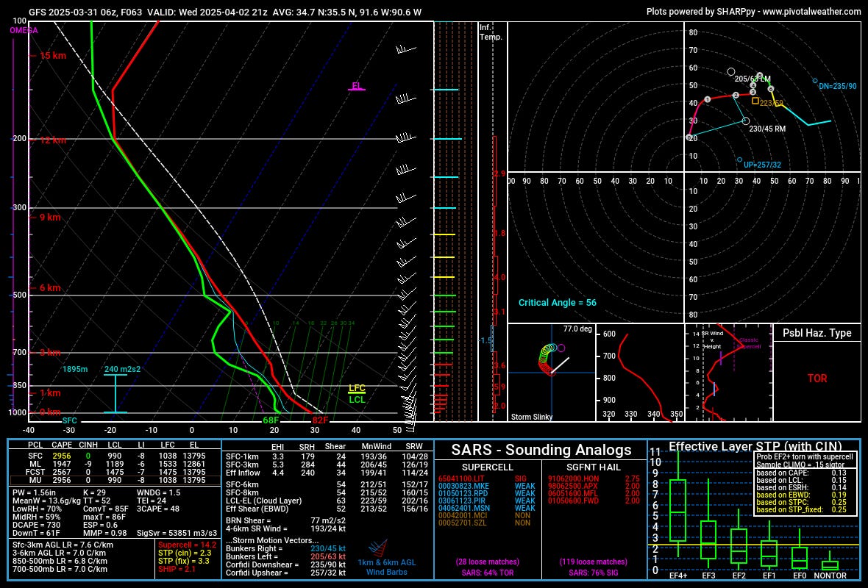Screen dimensions: 868x588
Task: Click the Prob EF2+ torn with supercell header
Action: [x=805, y=457]
